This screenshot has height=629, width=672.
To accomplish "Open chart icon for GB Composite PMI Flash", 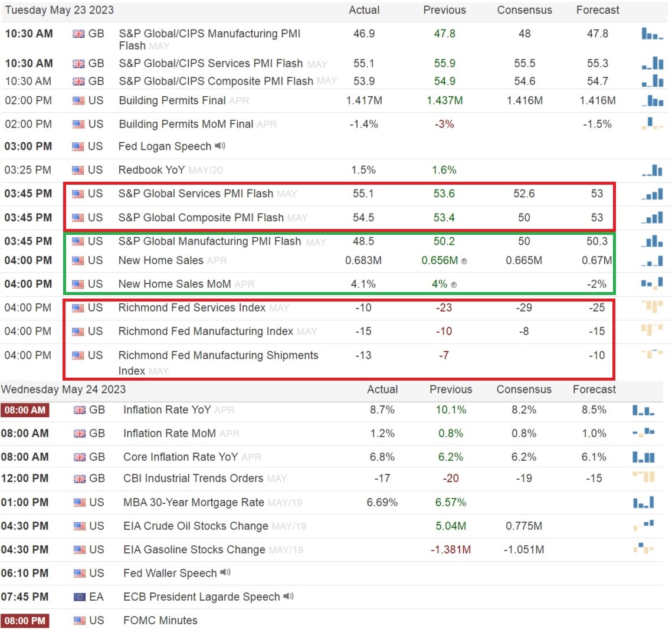I will point(652,81).
